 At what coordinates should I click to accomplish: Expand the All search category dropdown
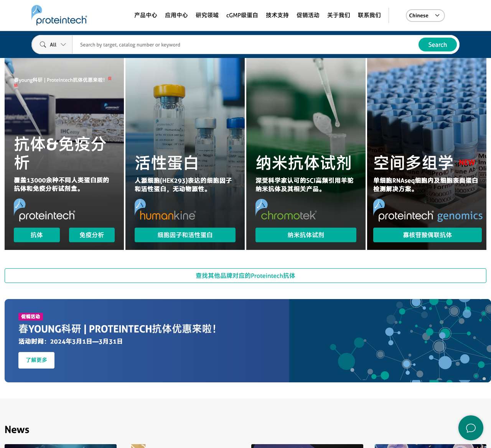(x=53, y=45)
